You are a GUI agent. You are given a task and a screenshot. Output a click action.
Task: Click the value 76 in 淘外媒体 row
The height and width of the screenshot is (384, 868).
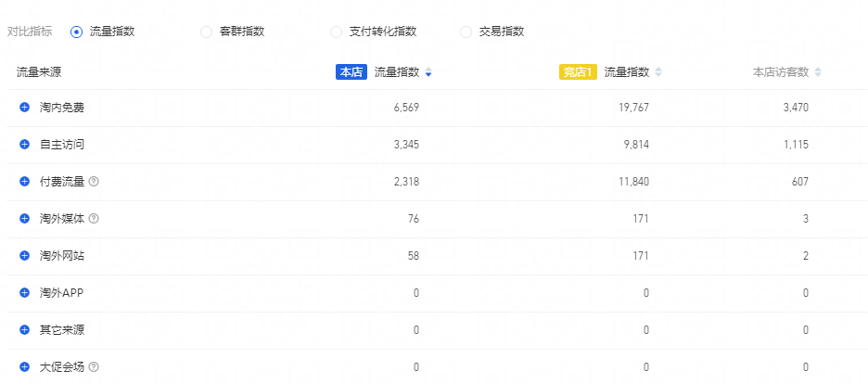pyautogui.click(x=414, y=219)
